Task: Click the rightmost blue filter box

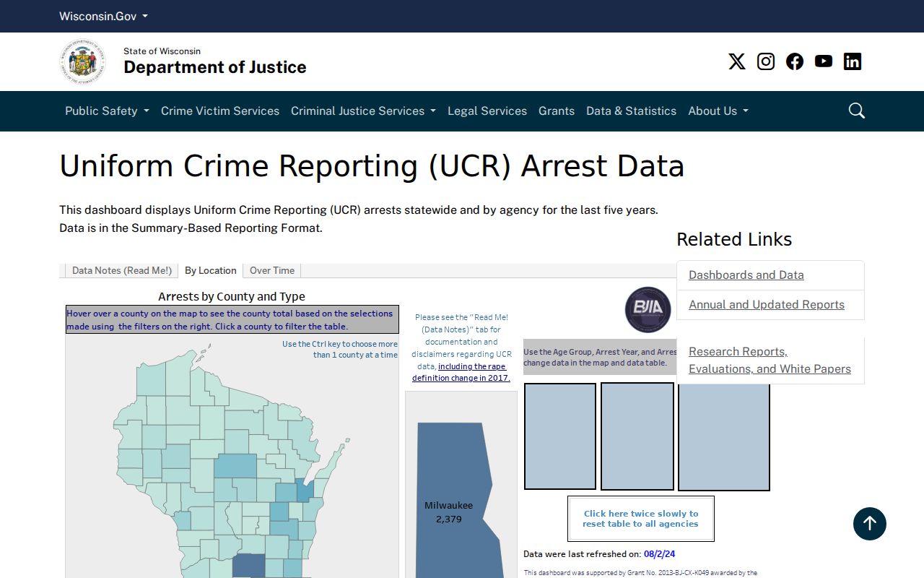Action: pyautogui.click(x=724, y=436)
